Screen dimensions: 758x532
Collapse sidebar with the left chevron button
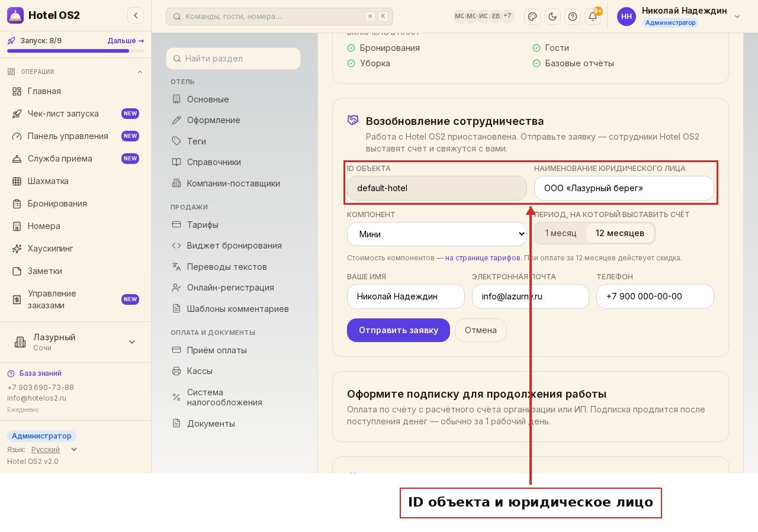[x=136, y=15]
